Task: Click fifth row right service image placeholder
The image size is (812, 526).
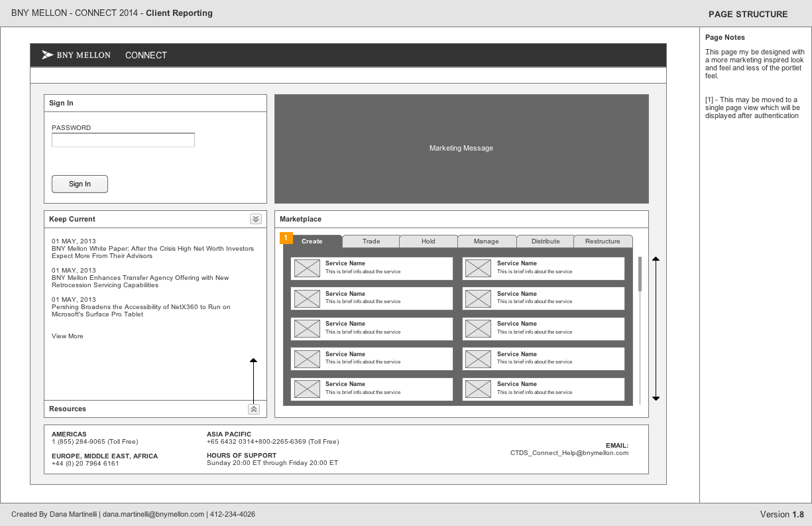Action: pyautogui.click(x=478, y=389)
